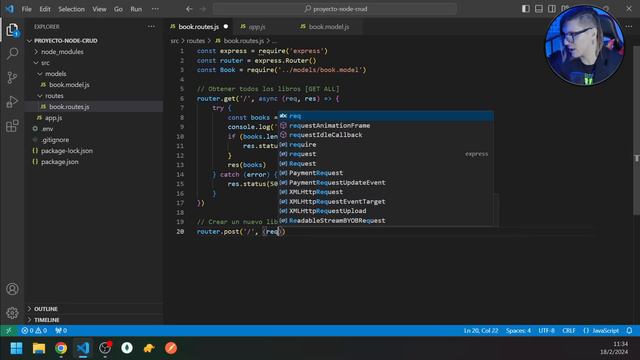
Task: Open the Selection menu
Action: [71, 9]
